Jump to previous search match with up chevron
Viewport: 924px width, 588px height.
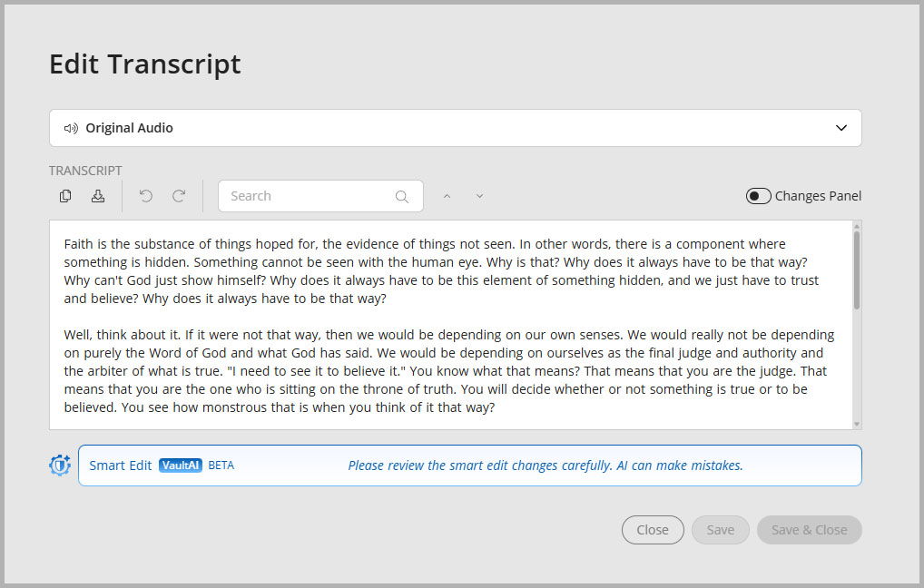(x=447, y=195)
